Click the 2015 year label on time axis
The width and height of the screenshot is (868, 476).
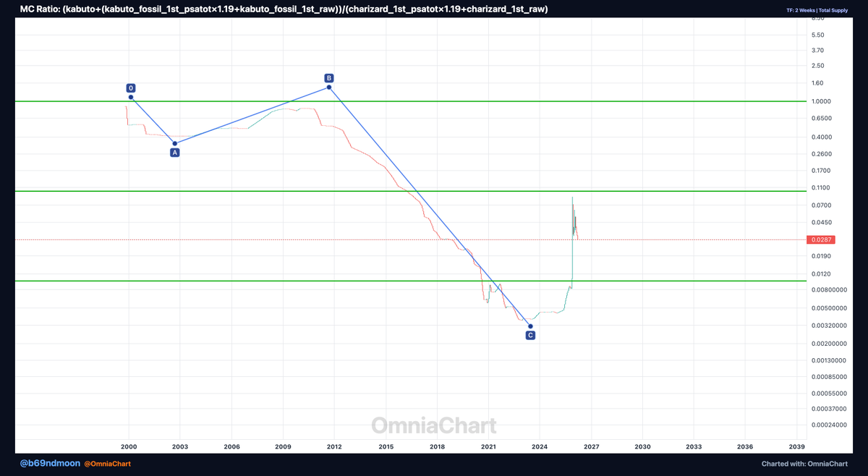tap(386, 448)
